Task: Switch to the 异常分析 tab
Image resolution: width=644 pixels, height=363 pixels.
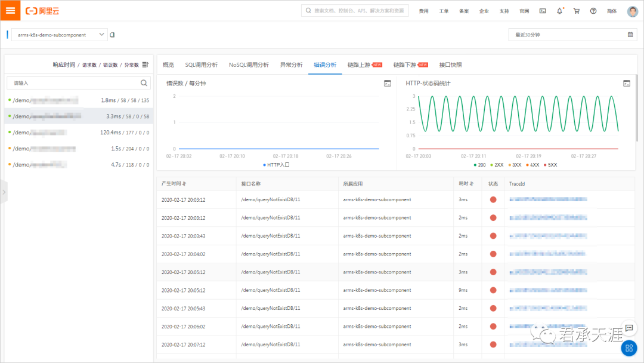Action: pos(291,64)
